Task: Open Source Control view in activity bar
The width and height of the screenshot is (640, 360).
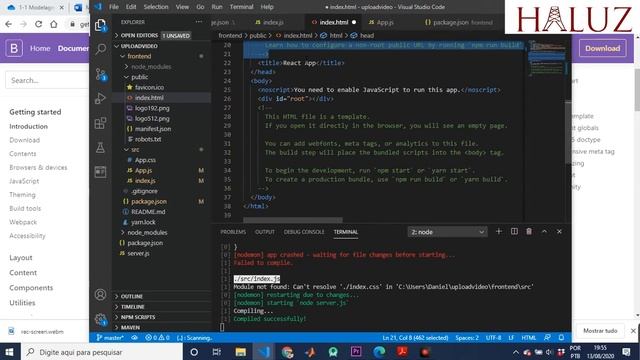Action: point(100,74)
